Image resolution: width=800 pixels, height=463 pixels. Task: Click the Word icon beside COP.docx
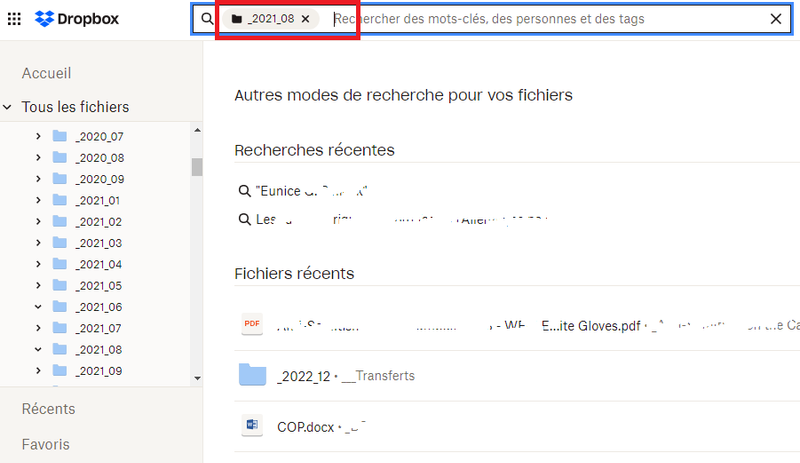[252, 425]
